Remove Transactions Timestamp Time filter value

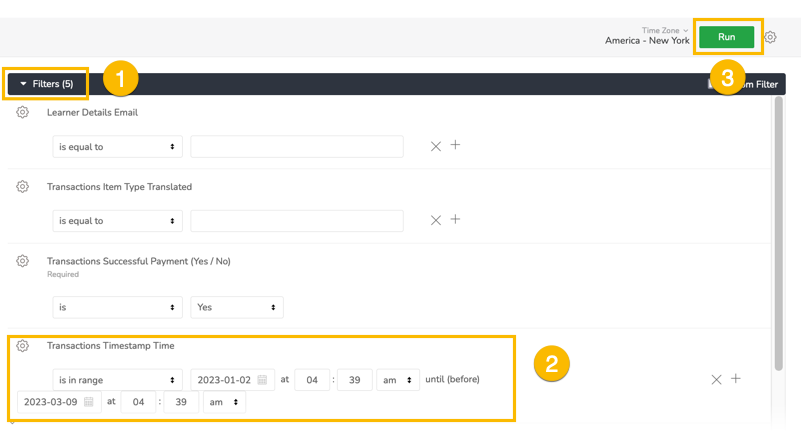[716, 379]
